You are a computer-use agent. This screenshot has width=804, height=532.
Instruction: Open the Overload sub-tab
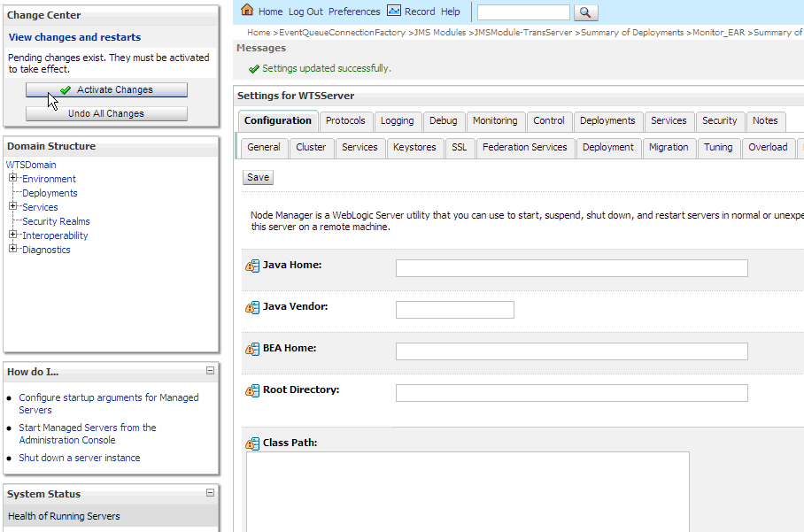click(768, 148)
